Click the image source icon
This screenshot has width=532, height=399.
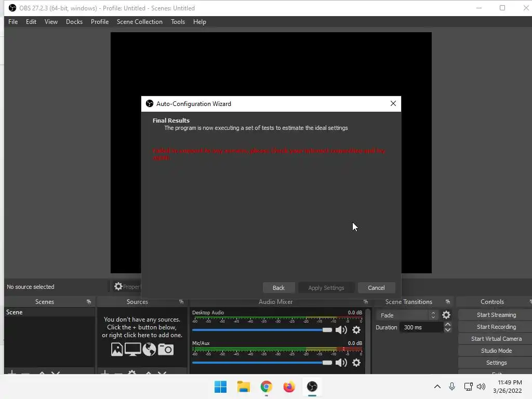coord(117,350)
